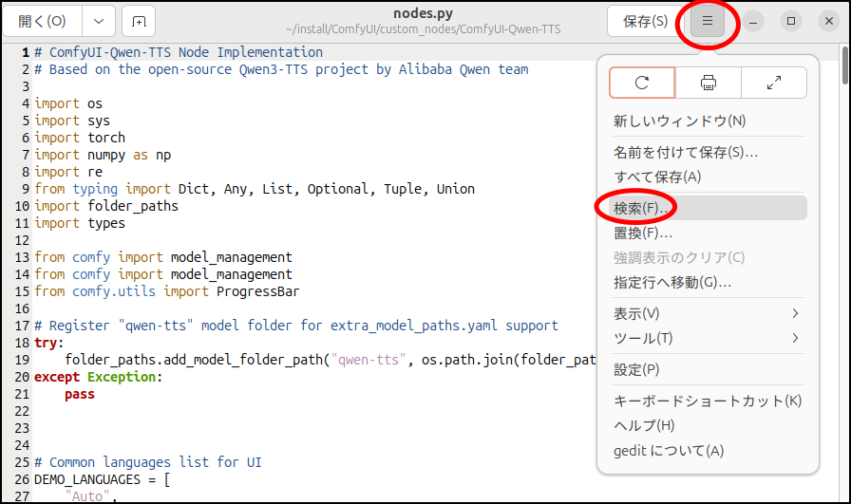
Task: Minimize the gedit window
Action: 754,21
